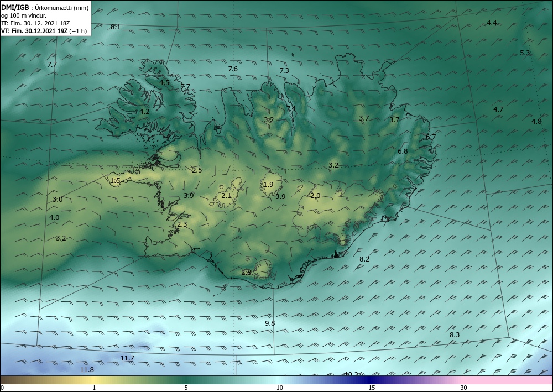The height and width of the screenshot is (392, 553).
Task: Select the 'VT: Fim. 30.12.2021 19Z (+1 h)' line
Action: (44, 31)
